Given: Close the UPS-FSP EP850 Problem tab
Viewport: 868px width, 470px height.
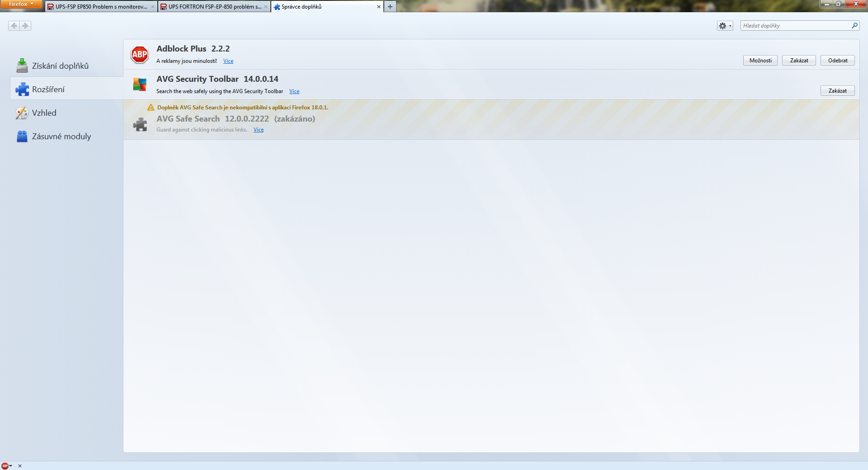Looking at the screenshot, I should [153, 7].
